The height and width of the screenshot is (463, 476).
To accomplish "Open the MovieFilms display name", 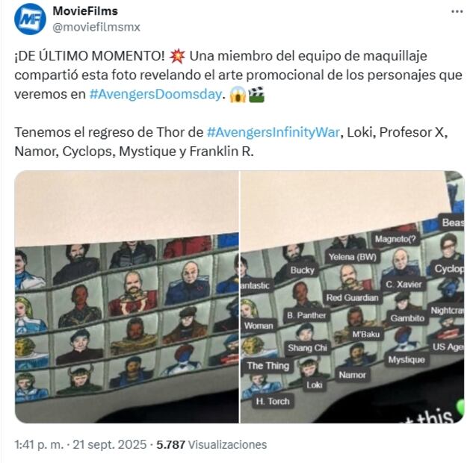I will click(x=85, y=11).
